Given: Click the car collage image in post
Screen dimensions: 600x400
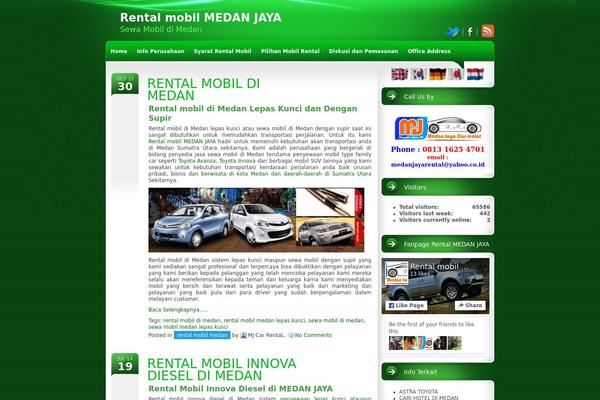Looking at the screenshot, I should [x=256, y=220].
